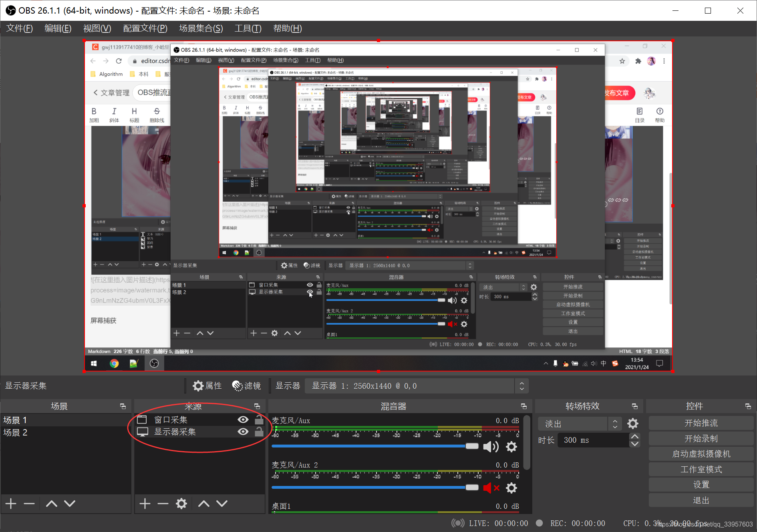Increase transition duration with up arrow

(635, 436)
